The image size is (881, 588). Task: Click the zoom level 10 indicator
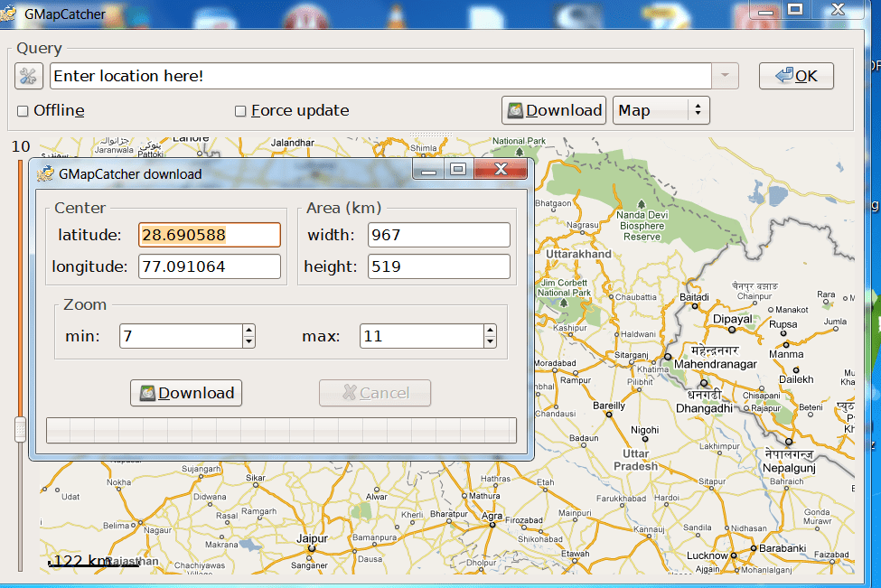click(21, 146)
